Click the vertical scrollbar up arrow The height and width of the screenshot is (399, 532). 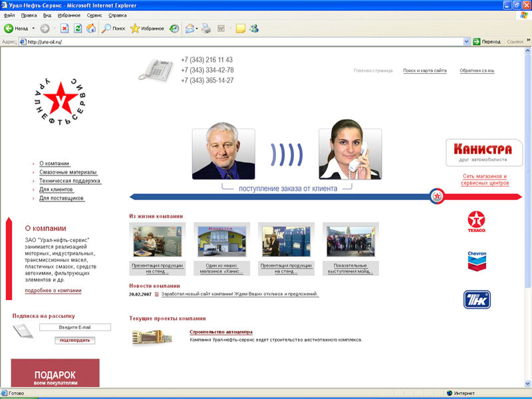tap(528, 51)
